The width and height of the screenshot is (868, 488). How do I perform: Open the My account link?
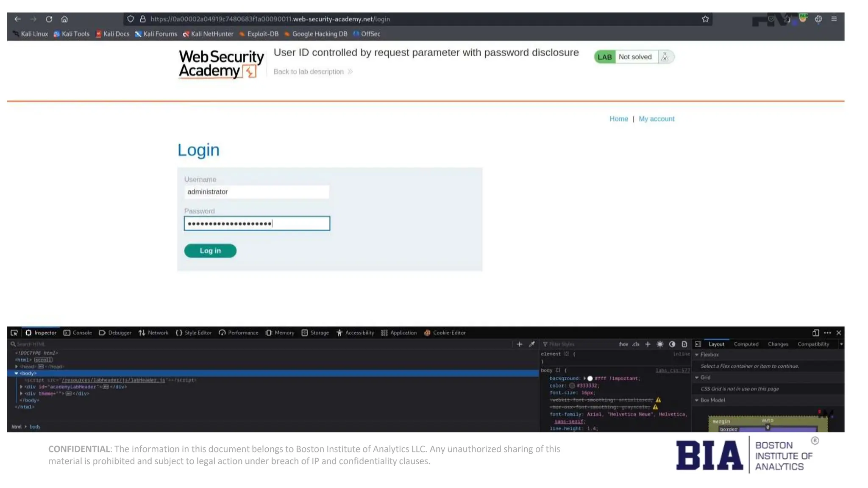[656, 119]
